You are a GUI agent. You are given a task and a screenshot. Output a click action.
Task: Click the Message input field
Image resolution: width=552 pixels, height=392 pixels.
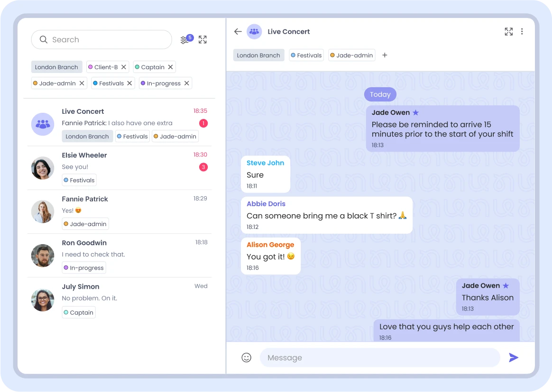point(379,357)
